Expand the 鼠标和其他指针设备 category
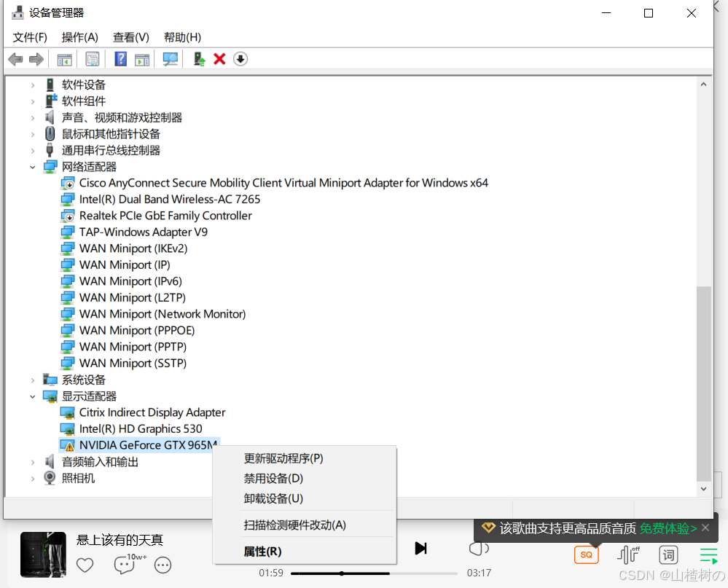Image resolution: width=728 pixels, height=588 pixels. [33, 134]
